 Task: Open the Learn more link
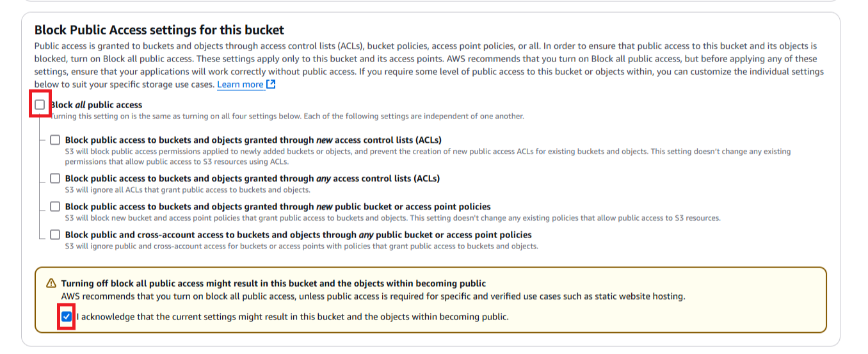coord(240,84)
